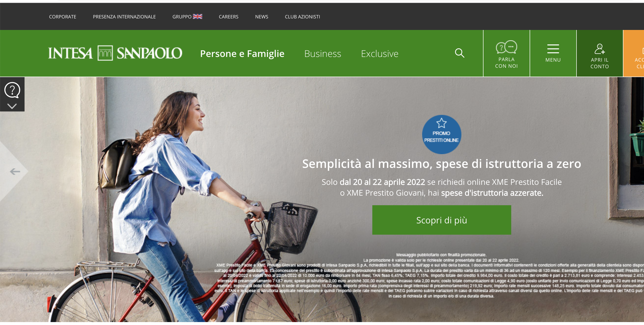Click the UK flag next to Gruppo

(198, 16)
